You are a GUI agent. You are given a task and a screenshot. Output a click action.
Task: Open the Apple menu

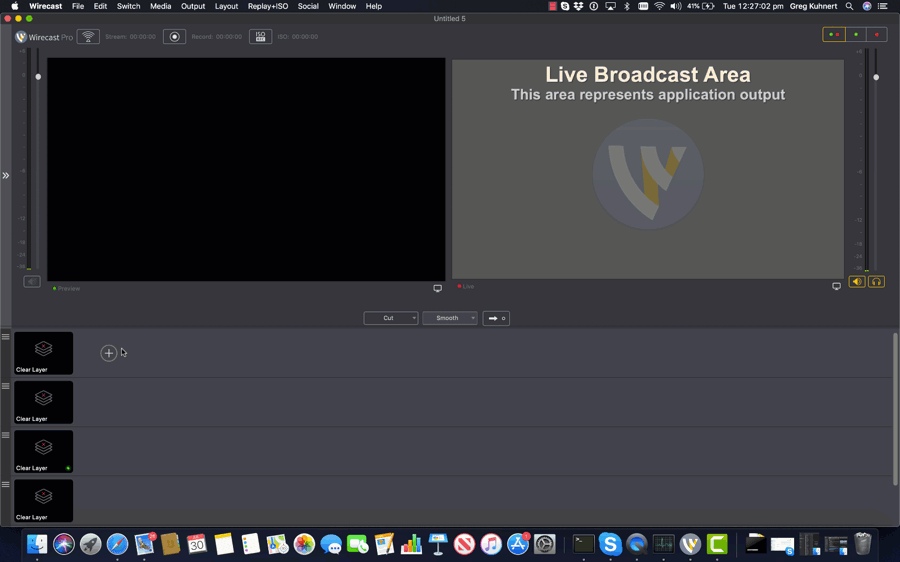pos(15,6)
